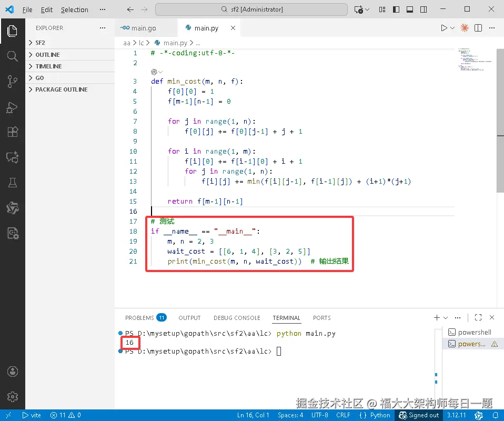This screenshot has width=504, height=421.
Task: Click the sf2 command center search box
Action: coord(251,9)
